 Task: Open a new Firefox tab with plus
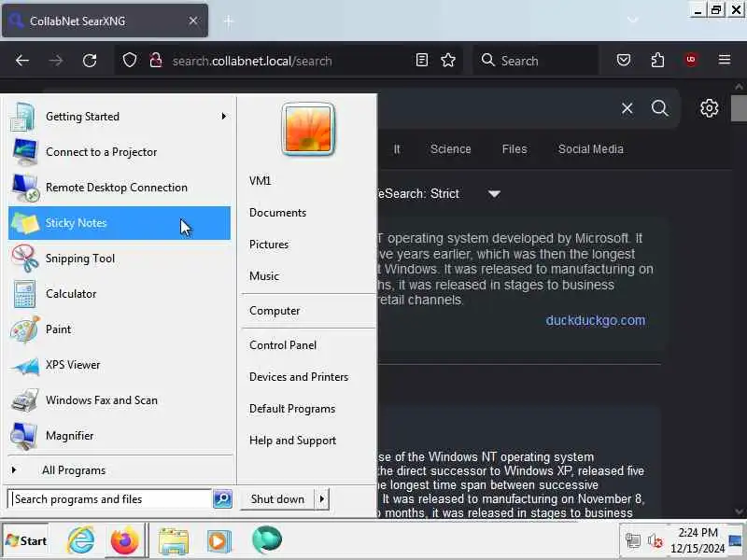(x=229, y=21)
